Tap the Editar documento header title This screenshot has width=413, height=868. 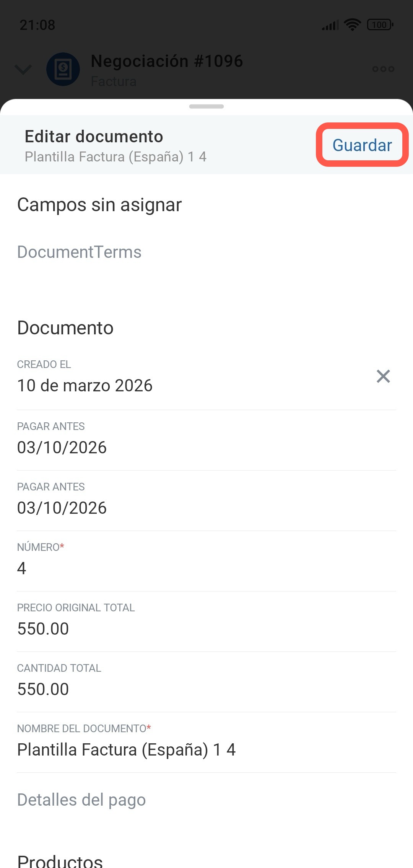[x=94, y=137]
